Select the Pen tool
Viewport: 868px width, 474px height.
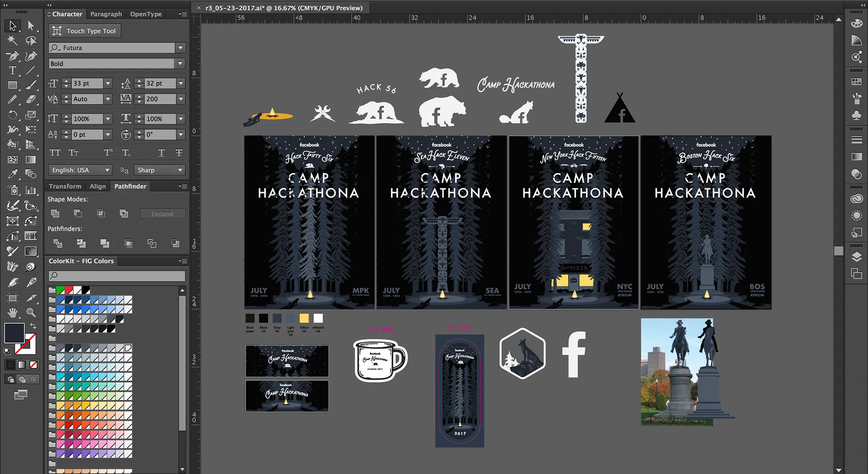[x=13, y=56]
